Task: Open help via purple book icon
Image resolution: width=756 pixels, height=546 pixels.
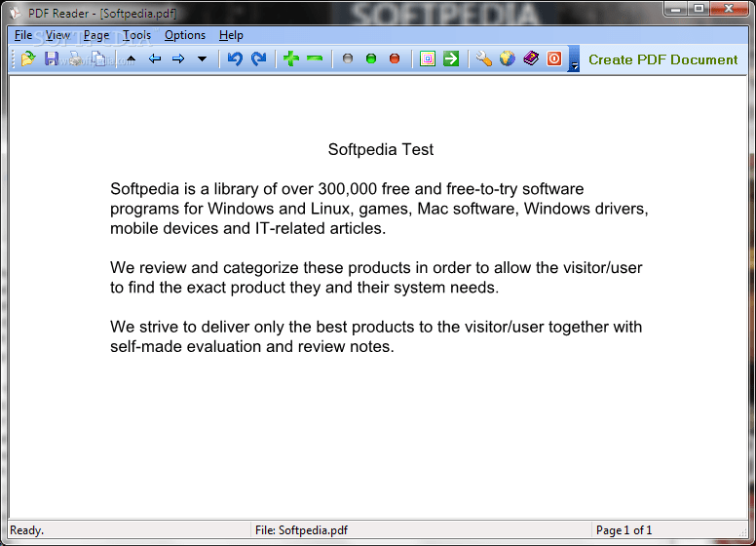Action: coord(531,58)
